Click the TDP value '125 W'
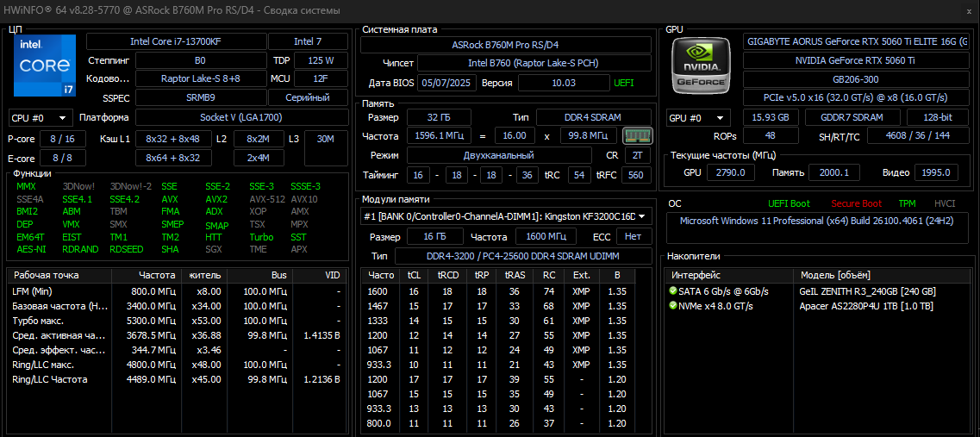 pos(321,60)
